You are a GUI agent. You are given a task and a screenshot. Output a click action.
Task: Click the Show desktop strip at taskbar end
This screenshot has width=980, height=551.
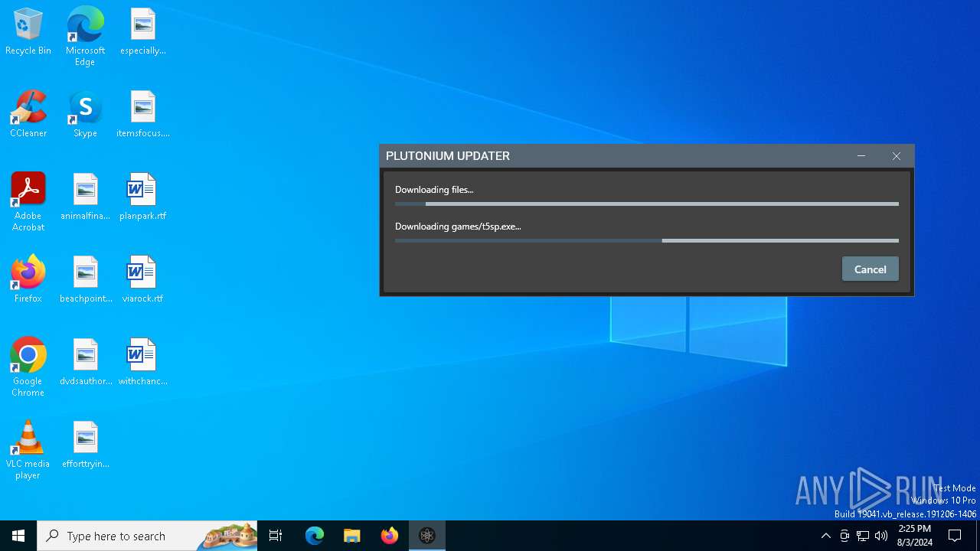(x=978, y=536)
